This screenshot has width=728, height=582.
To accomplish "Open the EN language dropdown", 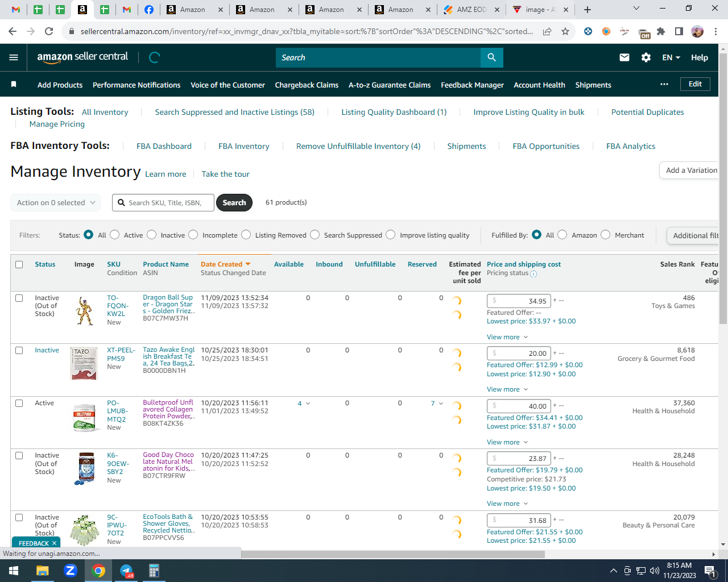I will [x=671, y=57].
